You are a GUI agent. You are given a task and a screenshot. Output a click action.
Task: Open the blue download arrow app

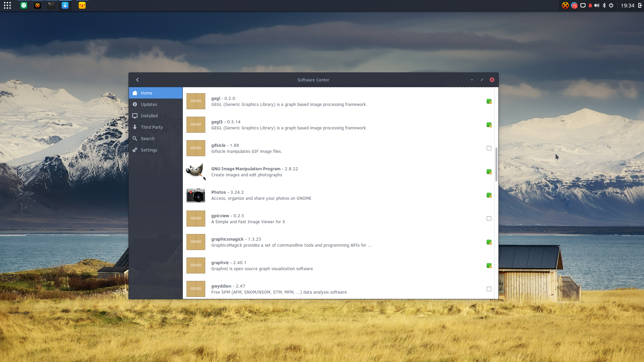(x=65, y=5)
